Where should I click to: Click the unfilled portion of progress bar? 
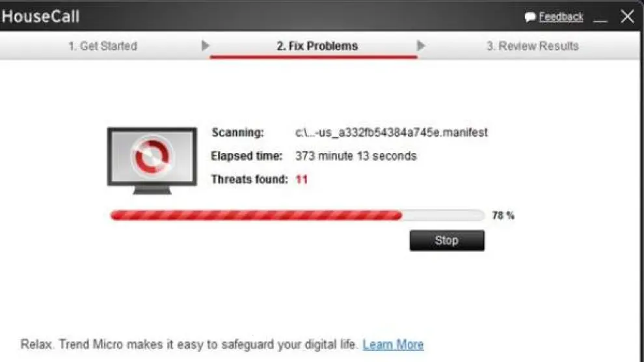[x=443, y=215]
